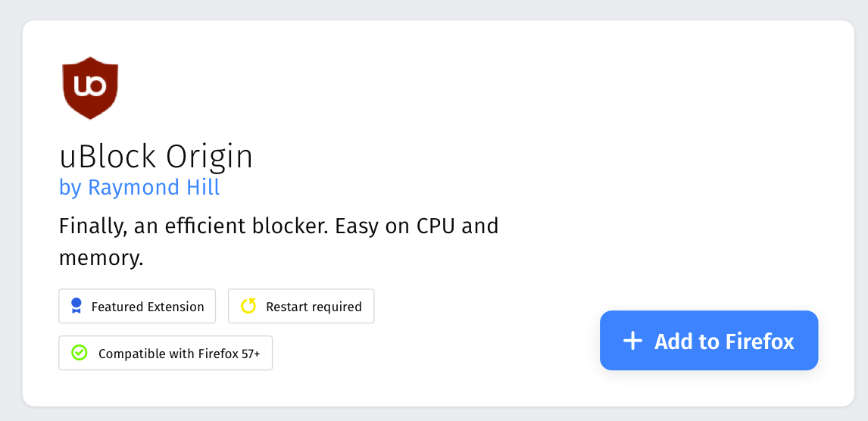
Task: Open the 'by Raymond Hill' author link
Action: pyautogui.click(x=139, y=187)
